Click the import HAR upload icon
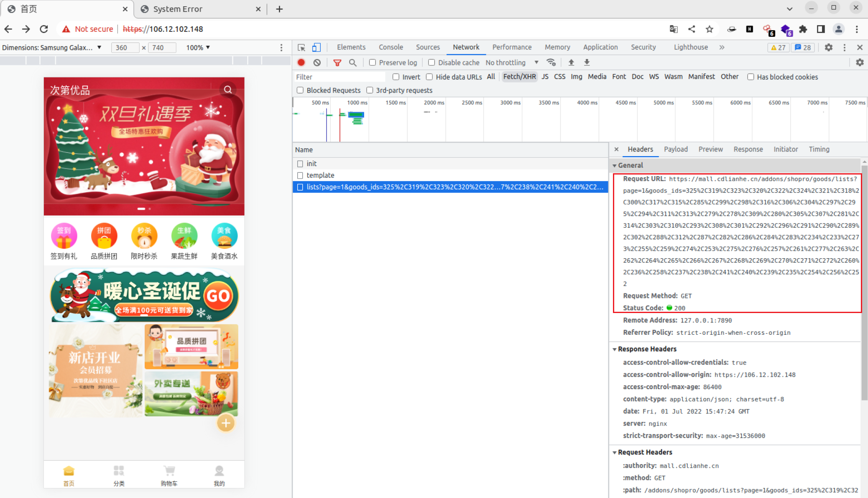 [571, 62]
